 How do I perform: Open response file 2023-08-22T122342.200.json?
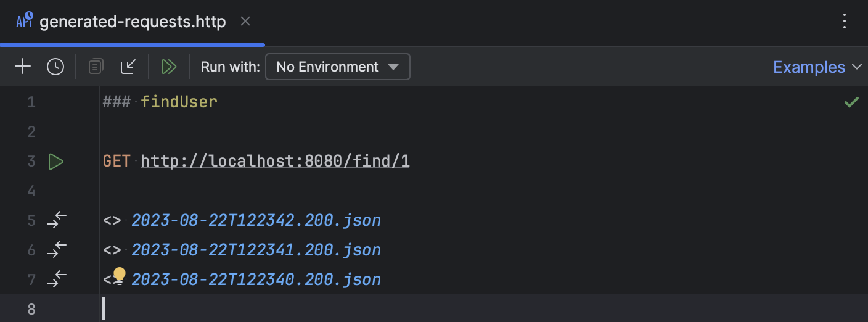click(x=256, y=220)
